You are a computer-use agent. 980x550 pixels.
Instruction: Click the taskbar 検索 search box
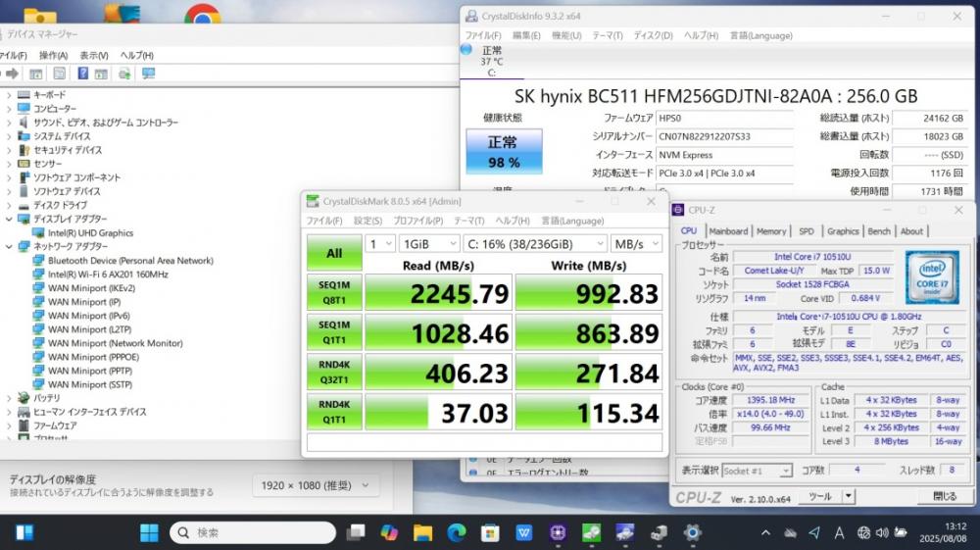(x=253, y=532)
